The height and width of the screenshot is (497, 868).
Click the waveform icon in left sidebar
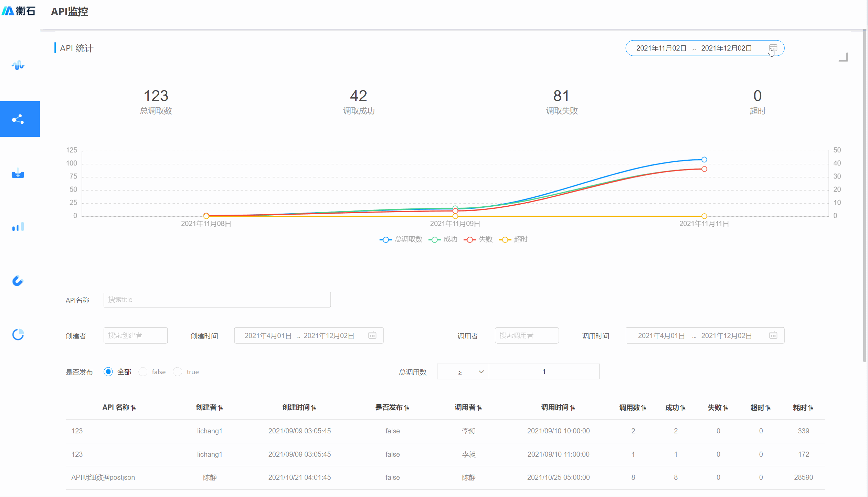[x=18, y=65]
